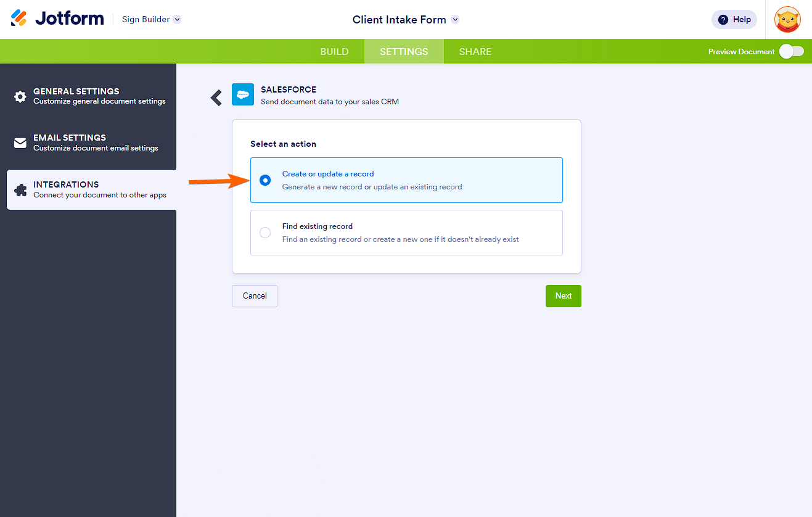Select Find existing record radio button

[265, 233]
